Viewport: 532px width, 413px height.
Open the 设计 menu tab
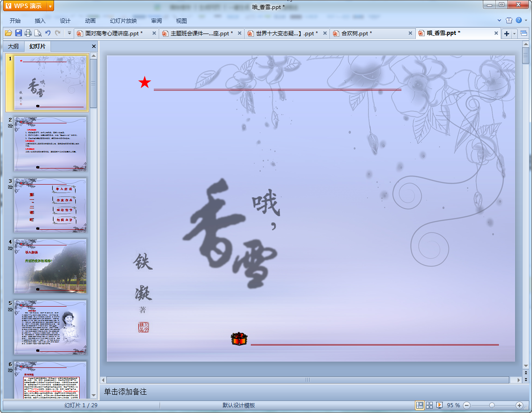click(65, 21)
